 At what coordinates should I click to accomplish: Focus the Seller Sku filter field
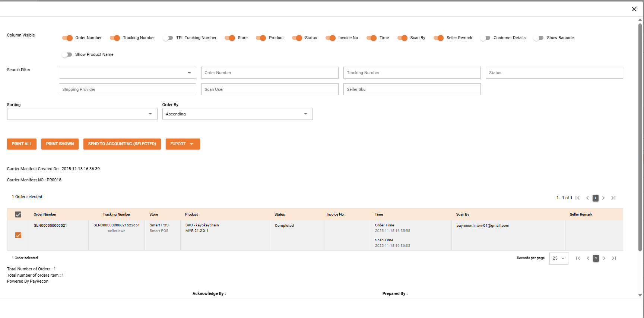(412, 89)
